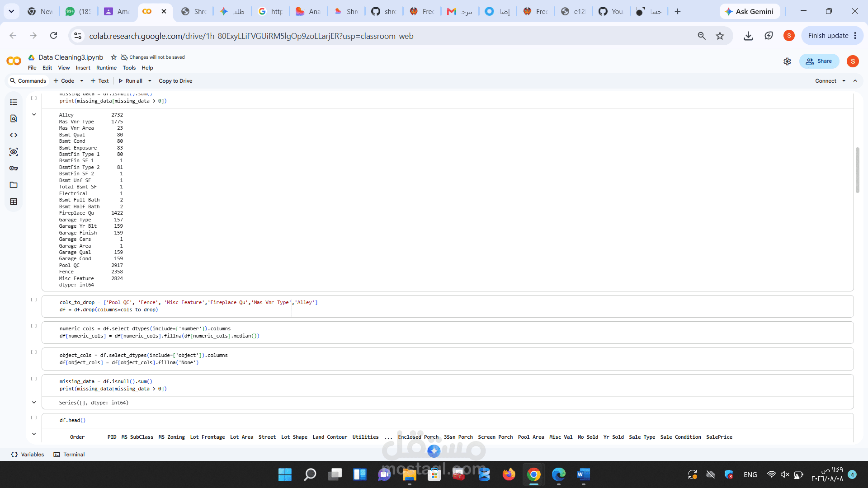View site information icon in address bar

(x=78, y=36)
